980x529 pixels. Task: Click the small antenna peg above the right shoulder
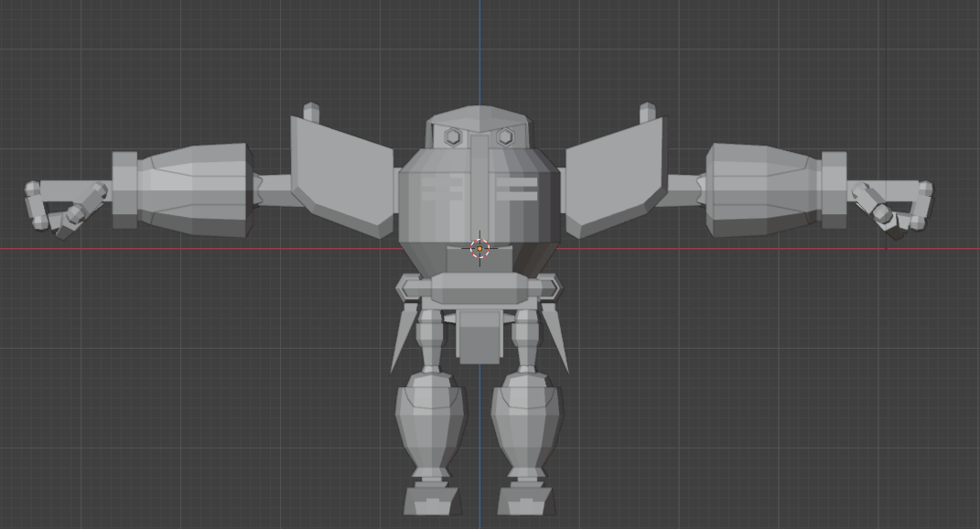[x=647, y=113]
